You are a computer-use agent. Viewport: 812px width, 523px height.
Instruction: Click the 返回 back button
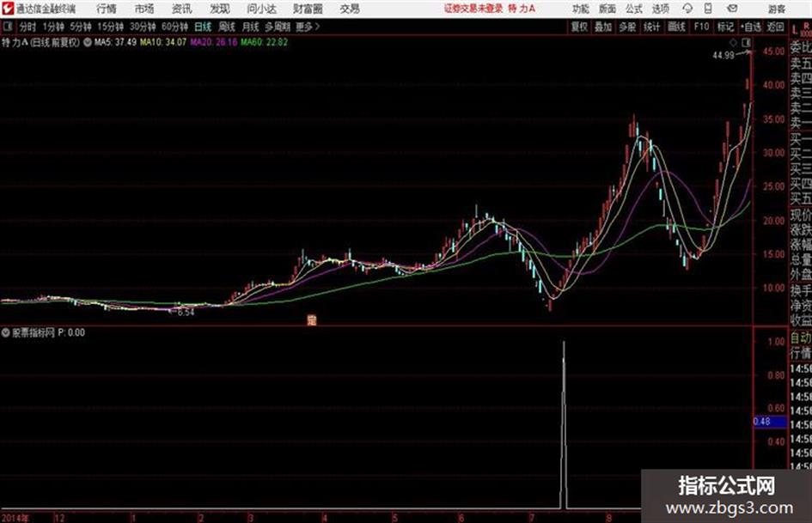[775, 27]
